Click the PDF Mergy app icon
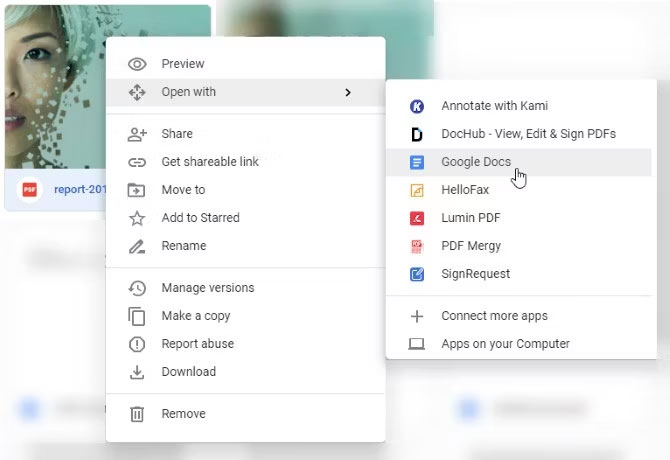This screenshot has width=670, height=460. tap(417, 246)
